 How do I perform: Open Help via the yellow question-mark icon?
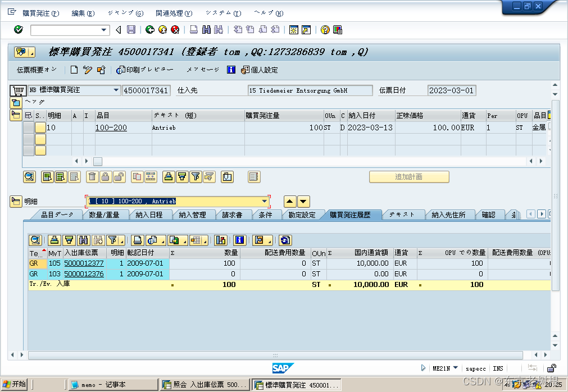pos(325,30)
